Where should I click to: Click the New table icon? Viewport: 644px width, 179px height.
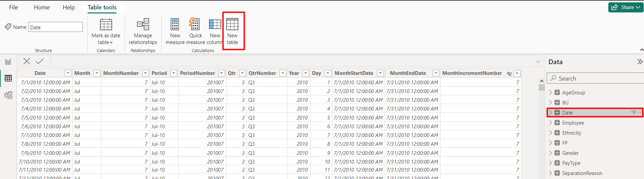(232, 25)
